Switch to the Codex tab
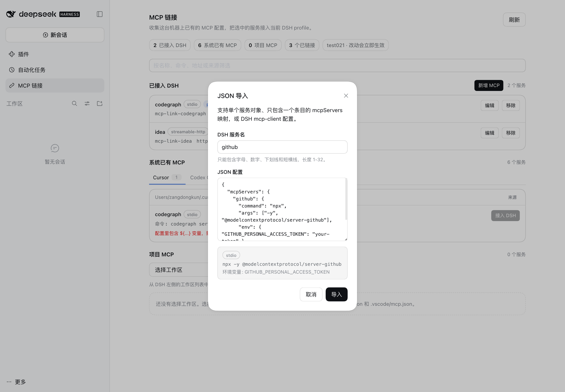The image size is (565, 392). [x=199, y=177]
